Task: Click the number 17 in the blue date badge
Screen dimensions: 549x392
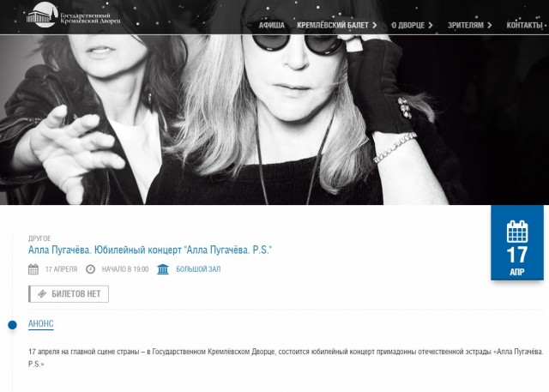Action: [x=517, y=255]
